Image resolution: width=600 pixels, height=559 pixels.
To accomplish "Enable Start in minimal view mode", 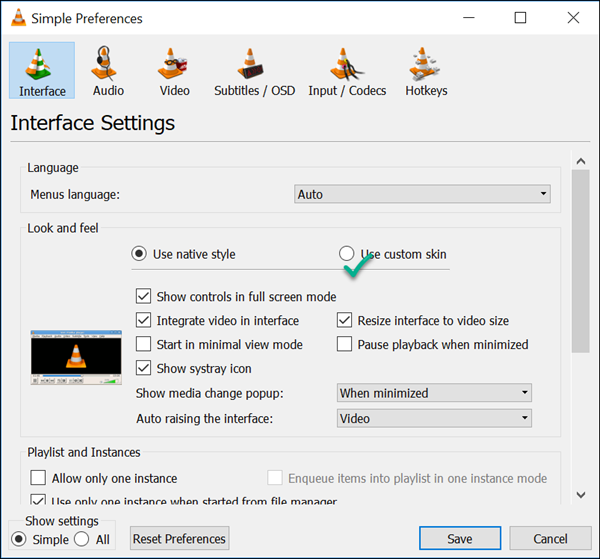I will [143, 344].
